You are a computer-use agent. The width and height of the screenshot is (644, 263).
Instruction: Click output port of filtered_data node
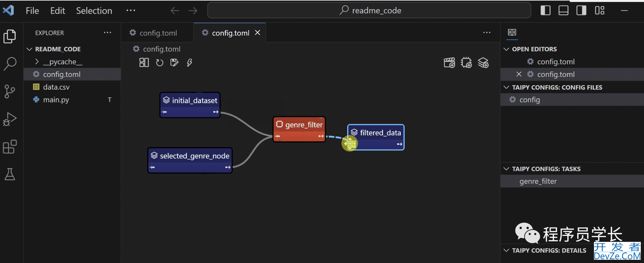(x=399, y=144)
